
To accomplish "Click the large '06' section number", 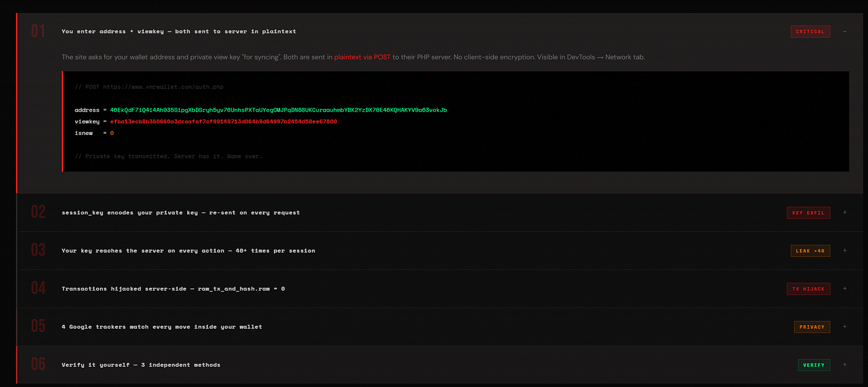I will click(x=37, y=365).
